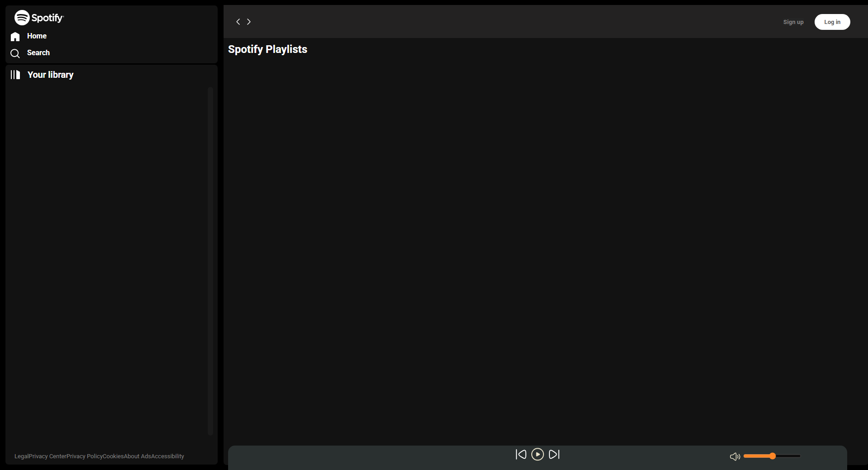Open the Search menu item
868x470 pixels.
click(x=38, y=52)
